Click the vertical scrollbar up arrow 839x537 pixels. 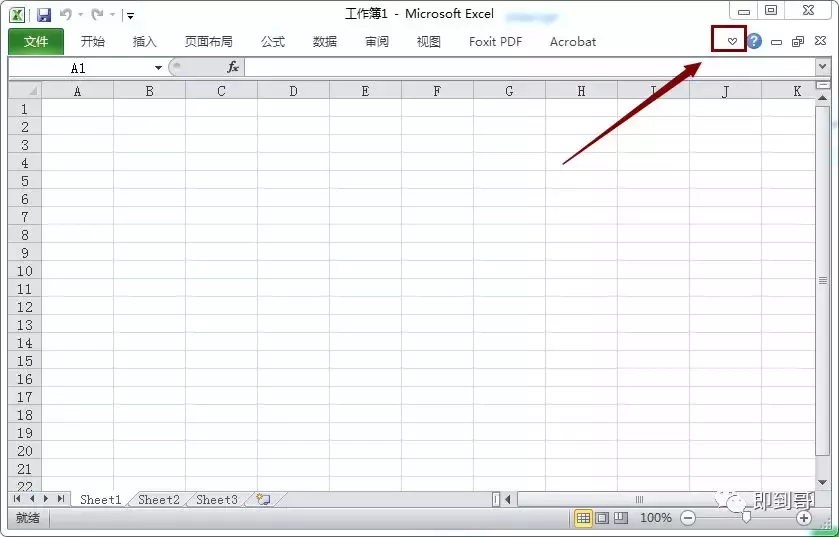[822, 97]
